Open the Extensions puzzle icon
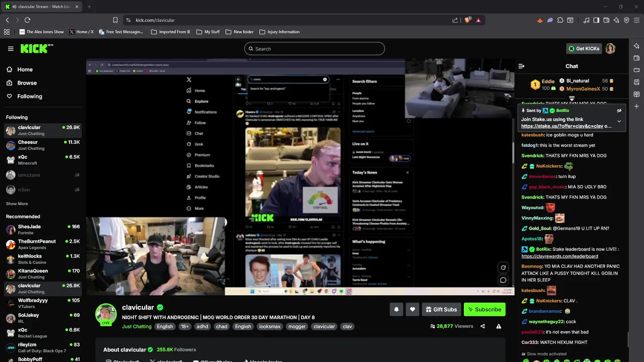The image size is (644, 362). click(560, 20)
